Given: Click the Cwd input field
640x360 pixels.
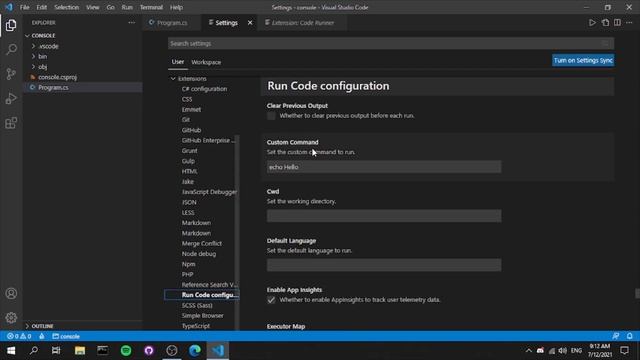Looking at the screenshot, I should pyautogui.click(x=384, y=216).
